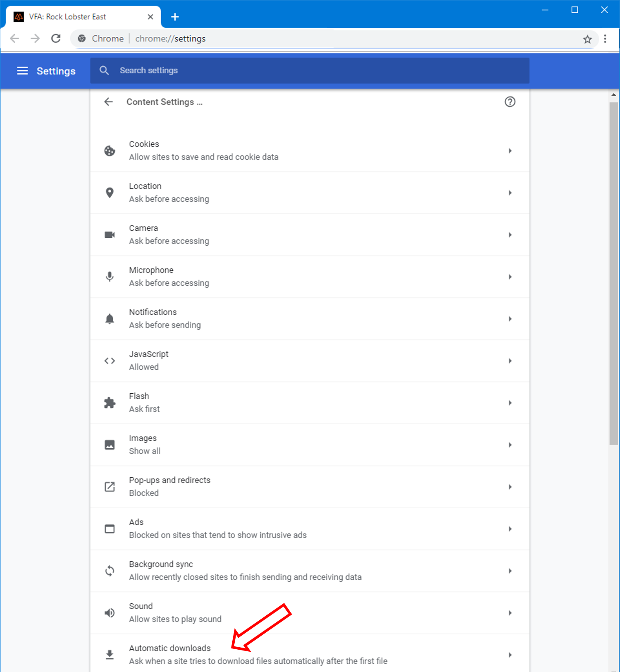Click the Ads window icon
The image size is (620, 672).
pyautogui.click(x=110, y=529)
